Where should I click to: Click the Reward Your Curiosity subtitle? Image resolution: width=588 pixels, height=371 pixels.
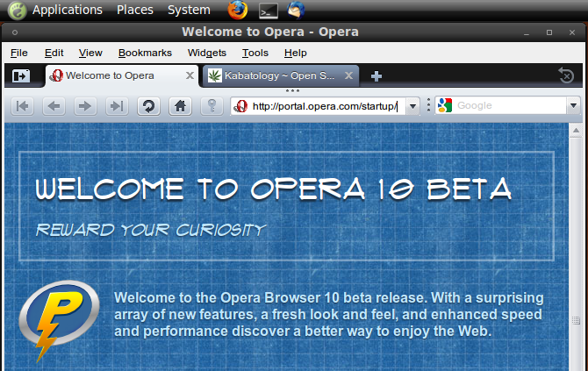point(151,230)
